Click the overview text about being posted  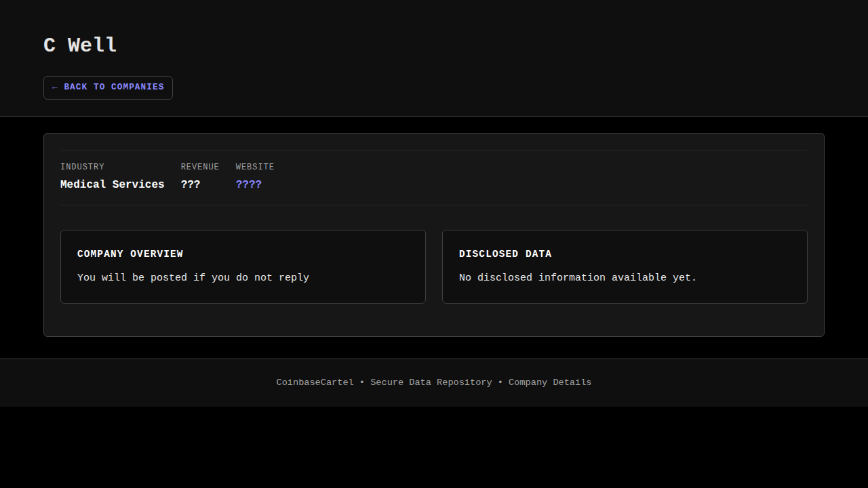point(193,277)
